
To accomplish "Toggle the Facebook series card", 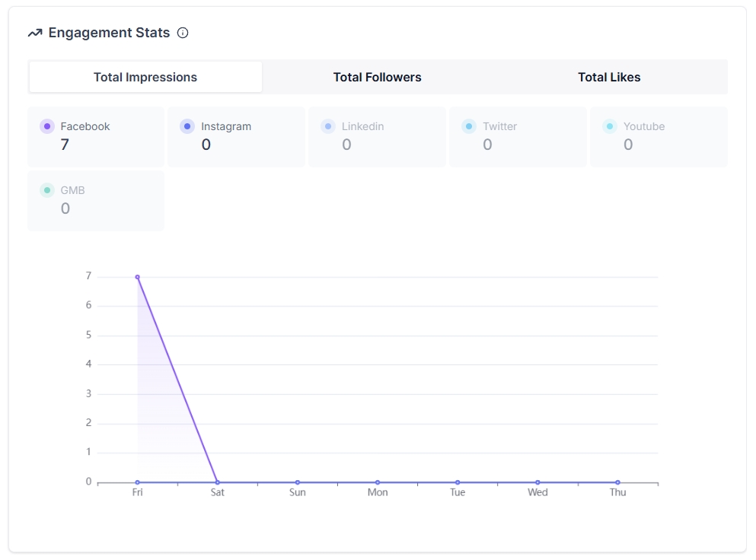I will 96,136.
